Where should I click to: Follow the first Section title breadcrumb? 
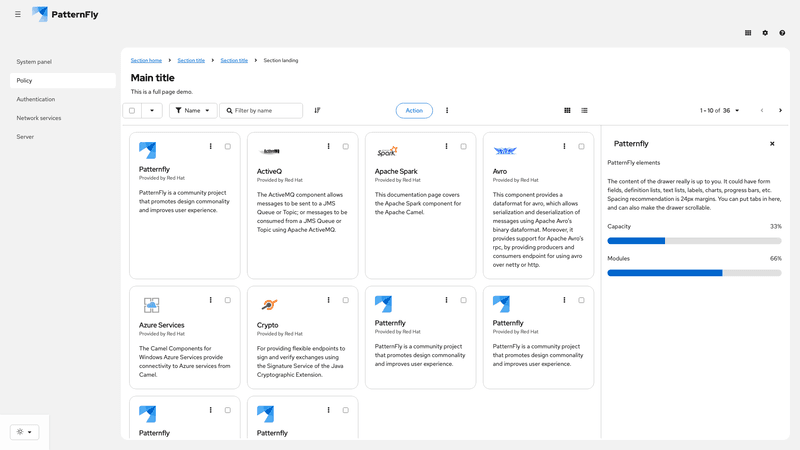[191, 60]
